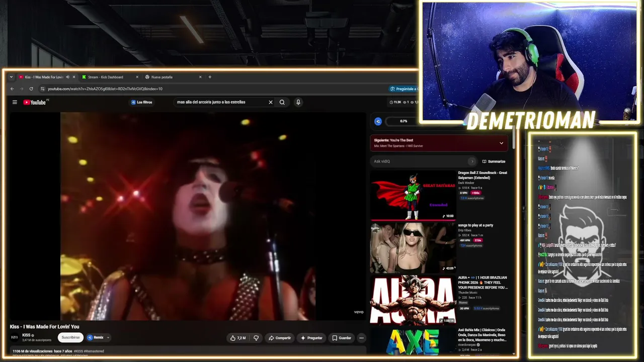Image resolution: width=644 pixels, height=362 pixels.
Task: Save video with the Guardar button
Action: pos(342,338)
